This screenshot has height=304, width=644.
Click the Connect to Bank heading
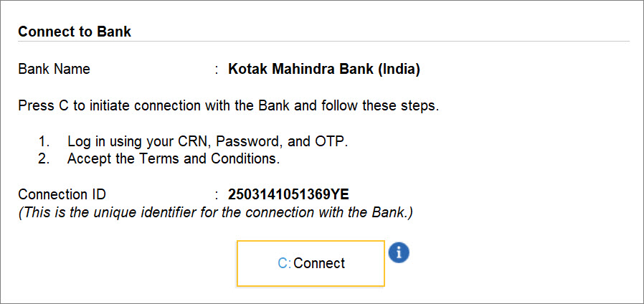point(75,32)
